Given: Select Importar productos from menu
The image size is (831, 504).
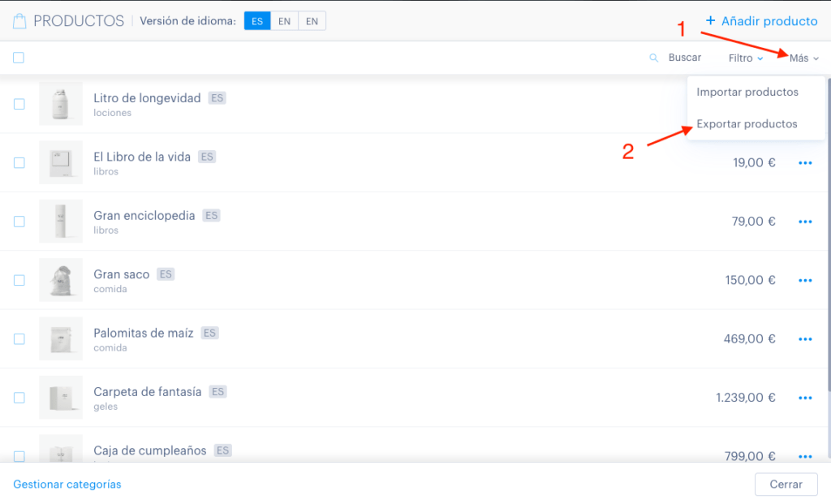Looking at the screenshot, I should click(747, 93).
